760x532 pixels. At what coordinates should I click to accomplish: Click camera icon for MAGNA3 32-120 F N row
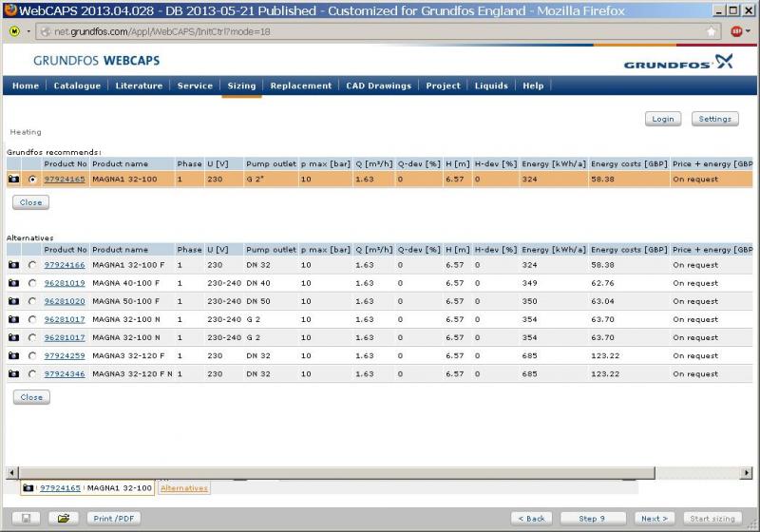[x=14, y=374]
